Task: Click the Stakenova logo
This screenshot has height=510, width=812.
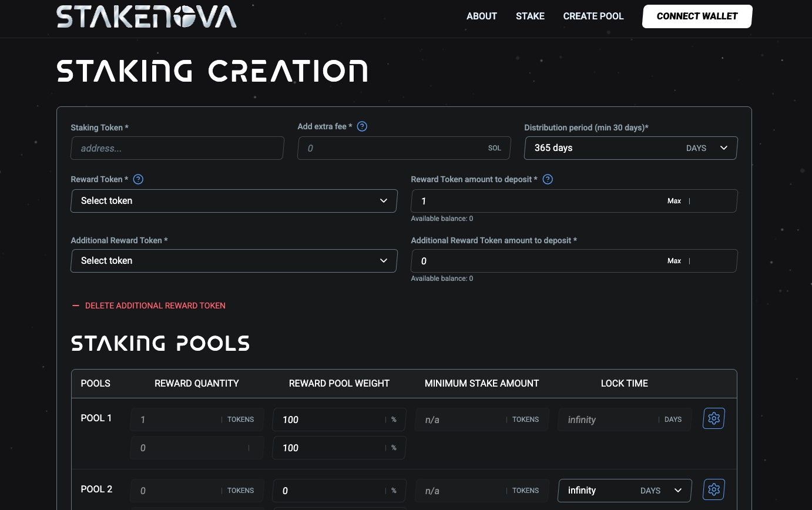Action: point(146,16)
